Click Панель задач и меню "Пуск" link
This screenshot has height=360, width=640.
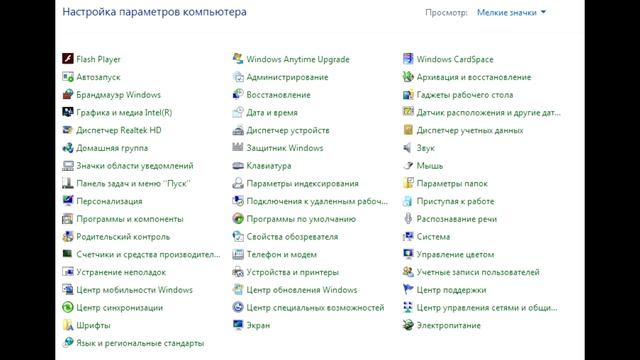133,184
